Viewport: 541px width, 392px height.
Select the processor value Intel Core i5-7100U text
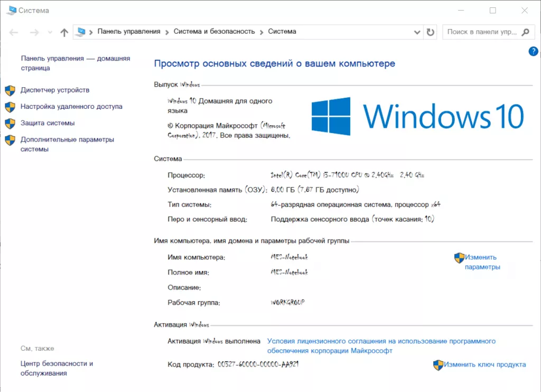[x=348, y=175]
